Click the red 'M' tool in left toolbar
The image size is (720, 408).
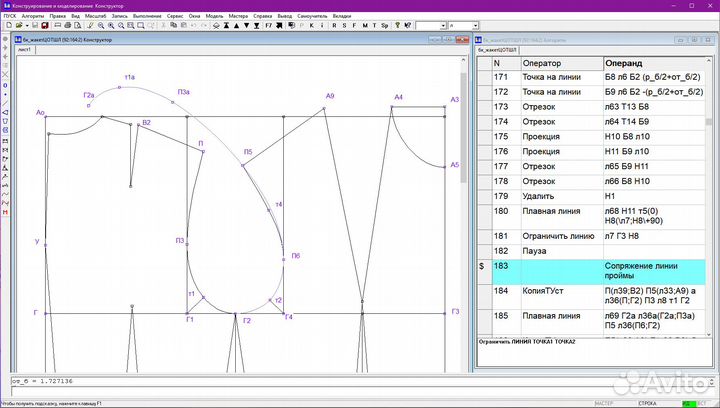click(6, 213)
